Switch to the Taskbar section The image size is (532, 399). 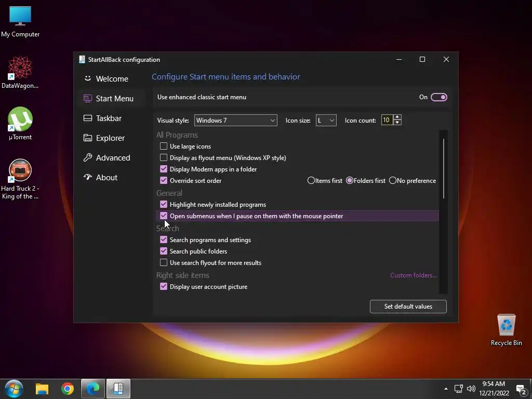112,118
